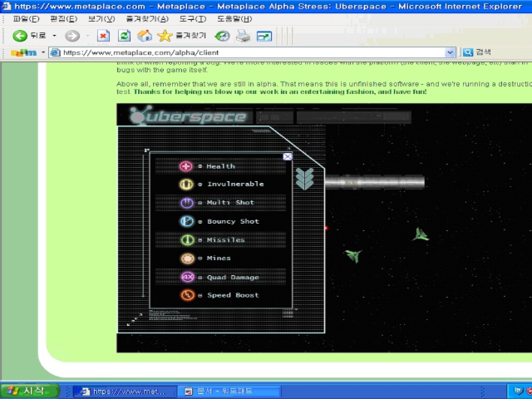532x399 pixels.
Task: Click the browser Forward arrow button
Action: coord(72,36)
